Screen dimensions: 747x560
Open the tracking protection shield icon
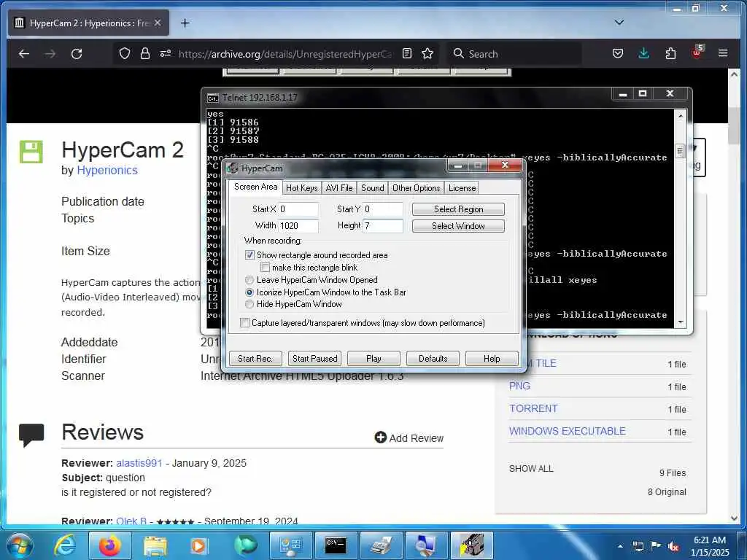[x=124, y=53]
